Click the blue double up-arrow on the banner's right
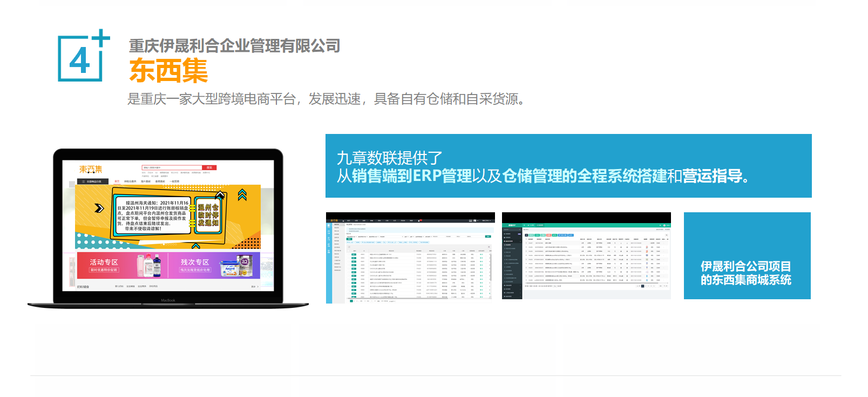 (242, 194)
